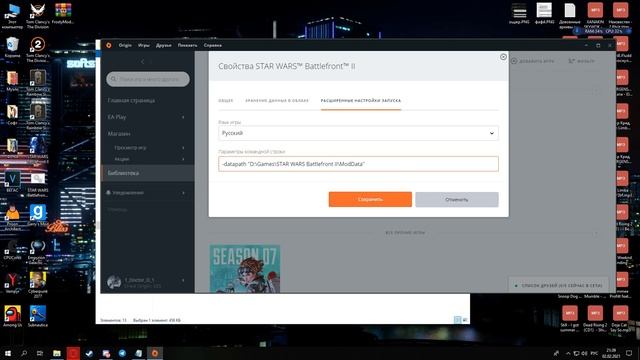Click the taskbar search magnifier icon

pyautogui.click(x=24, y=353)
